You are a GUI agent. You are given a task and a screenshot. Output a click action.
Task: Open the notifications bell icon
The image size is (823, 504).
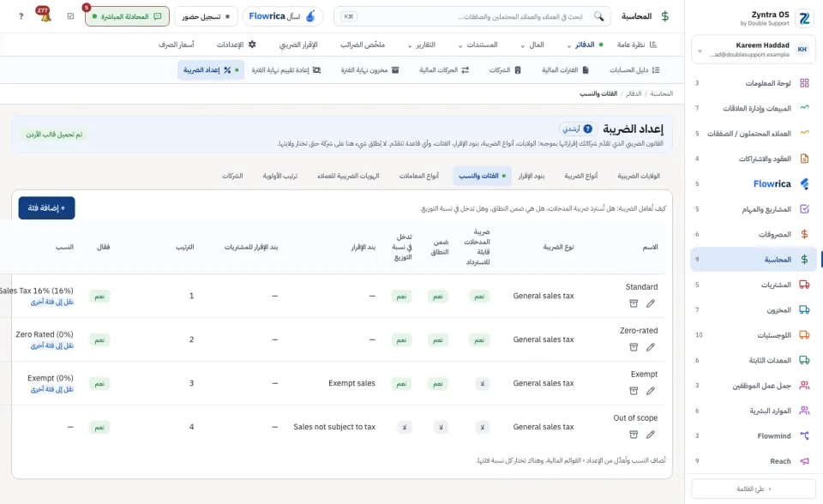pyautogui.click(x=45, y=15)
